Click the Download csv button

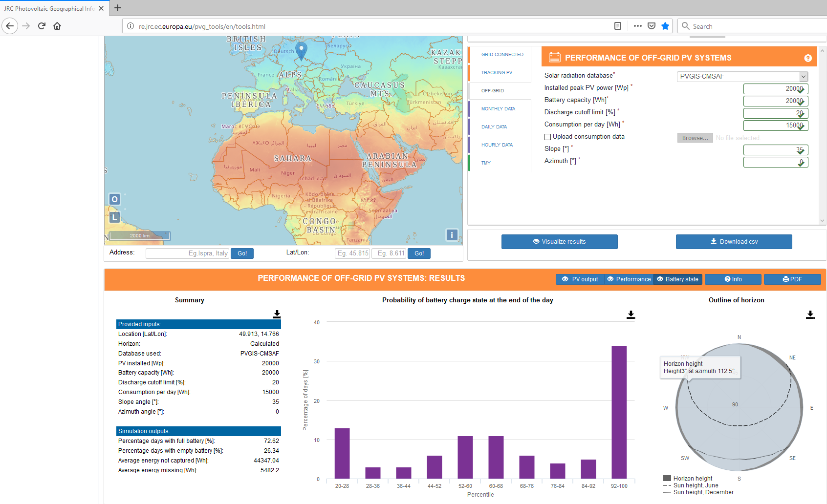[x=734, y=242]
